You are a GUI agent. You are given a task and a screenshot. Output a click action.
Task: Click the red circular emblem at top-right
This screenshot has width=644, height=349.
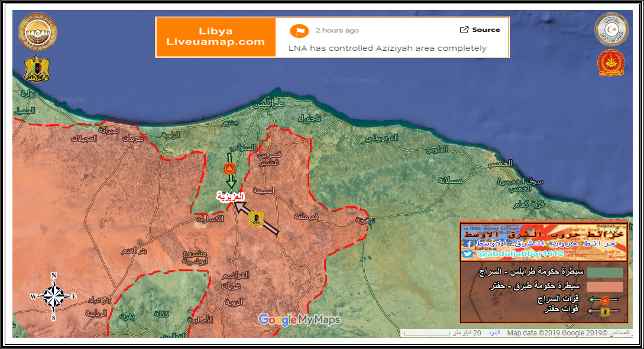pyautogui.click(x=611, y=63)
